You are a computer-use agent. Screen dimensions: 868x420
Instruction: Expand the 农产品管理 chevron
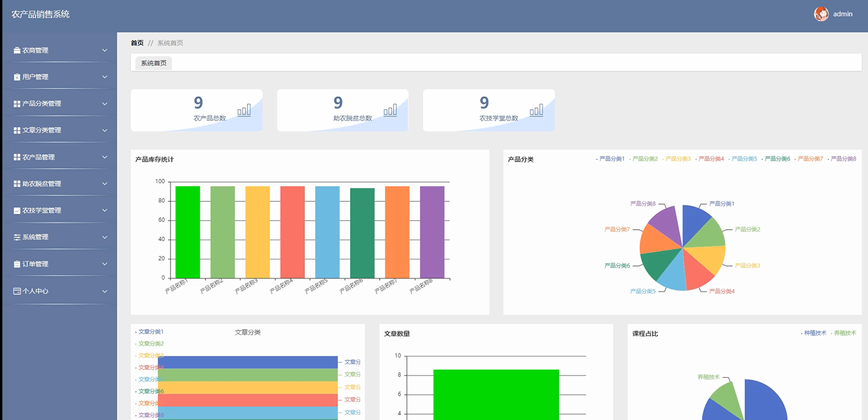point(105,157)
